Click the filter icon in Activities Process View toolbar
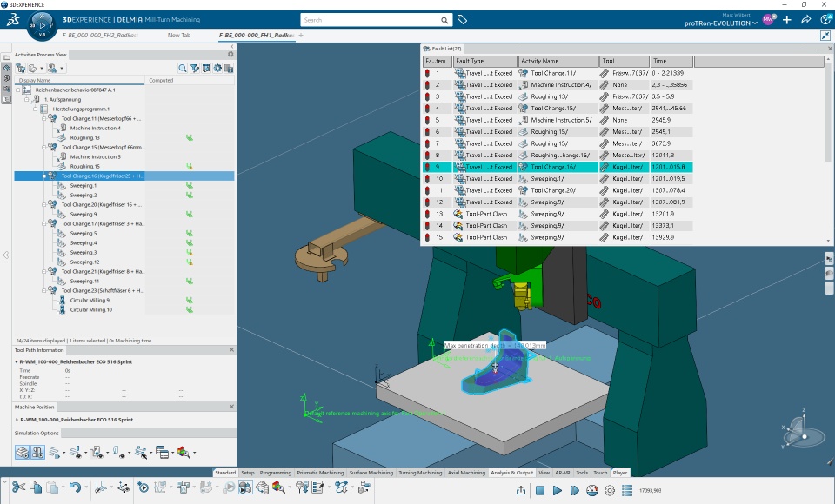Viewport: 835px width, 504px height. 194,68
